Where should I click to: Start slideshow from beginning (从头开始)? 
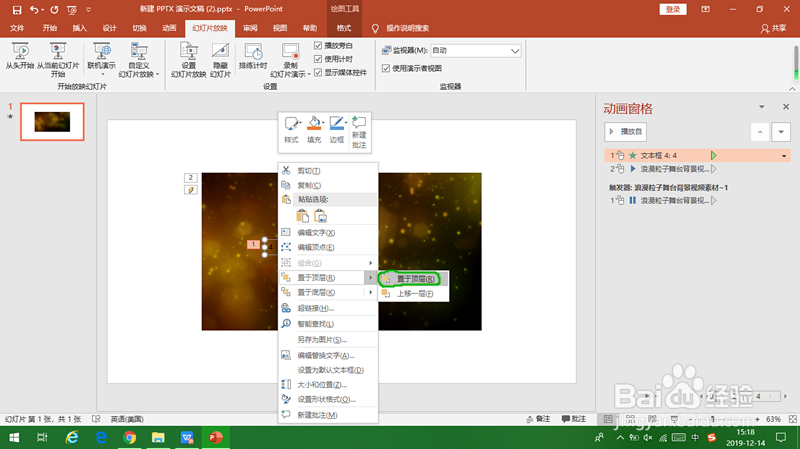(x=20, y=56)
